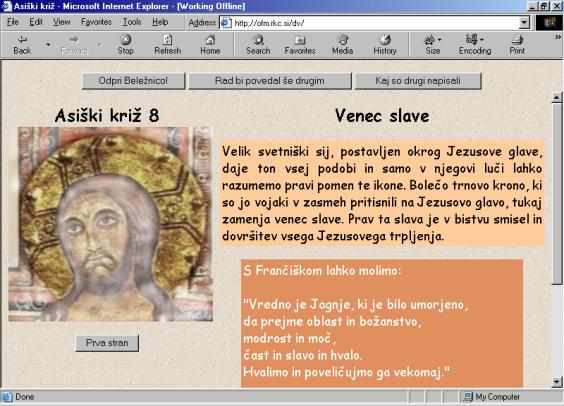Click 'Rad bi povedal še drugim' button

pyautogui.click(x=270, y=81)
